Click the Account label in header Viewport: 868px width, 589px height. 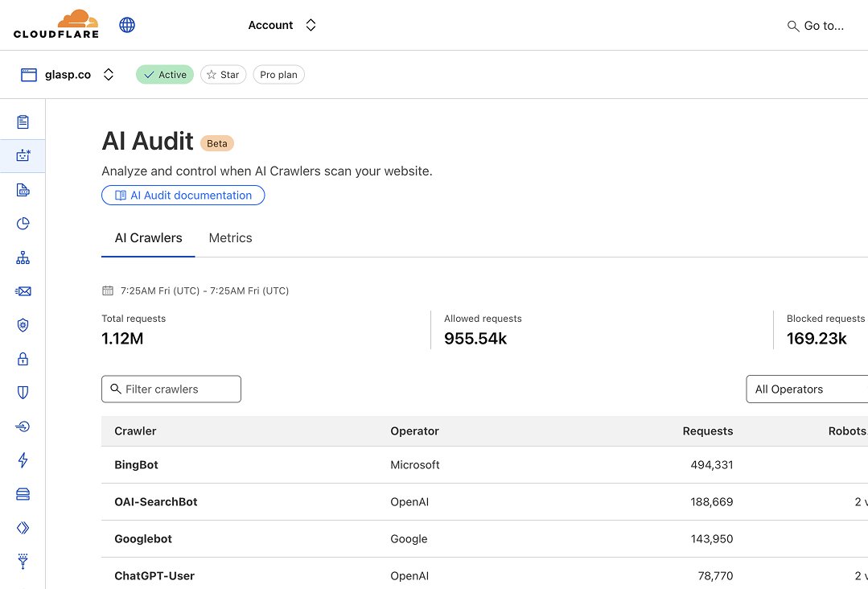tap(270, 25)
